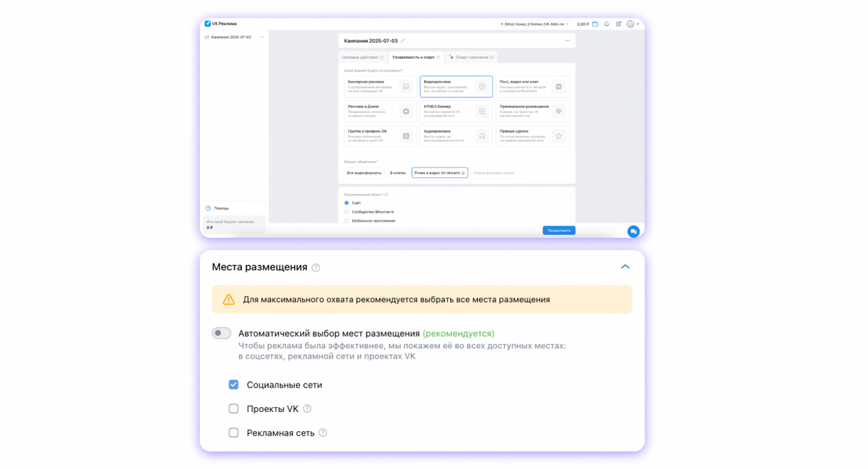
Task: Uncheck the Социальные сети checkbox
Action: point(234,385)
